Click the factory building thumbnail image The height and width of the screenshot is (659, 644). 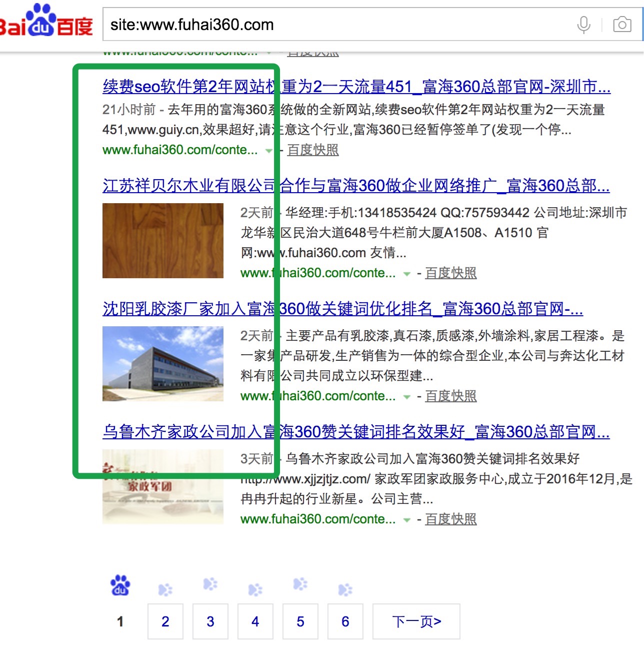pyautogui.click(x=163, y=364)
